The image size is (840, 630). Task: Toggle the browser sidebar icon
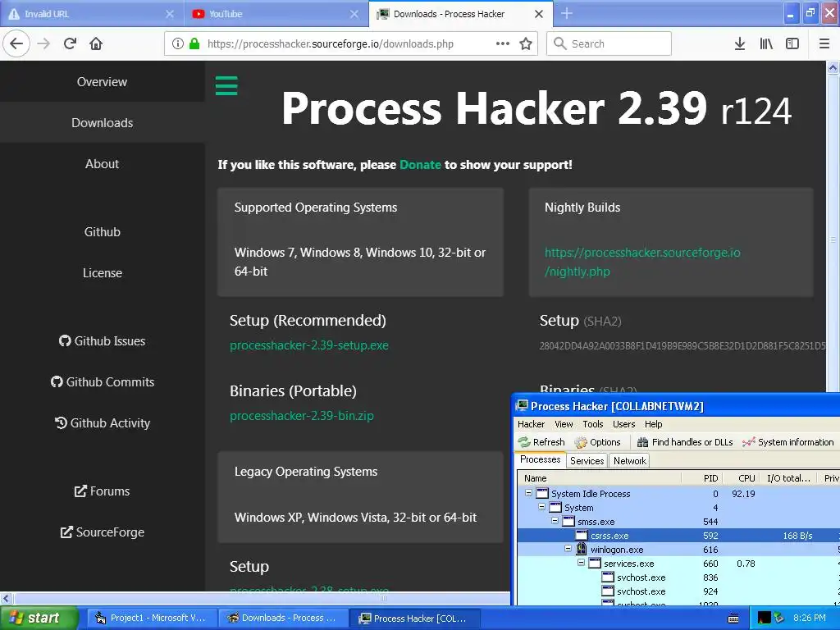click(x=792, y=43)
